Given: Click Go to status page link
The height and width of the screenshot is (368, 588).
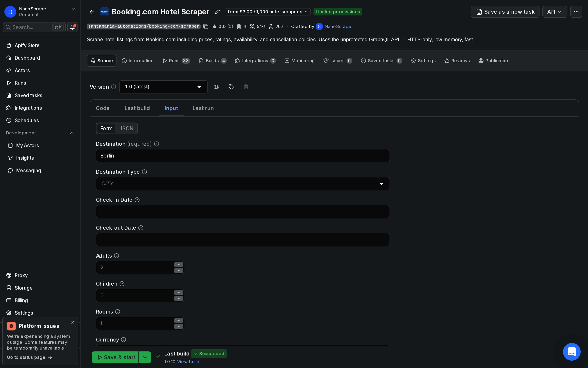Looking at the screenshot, I should (x=29, y=357).
